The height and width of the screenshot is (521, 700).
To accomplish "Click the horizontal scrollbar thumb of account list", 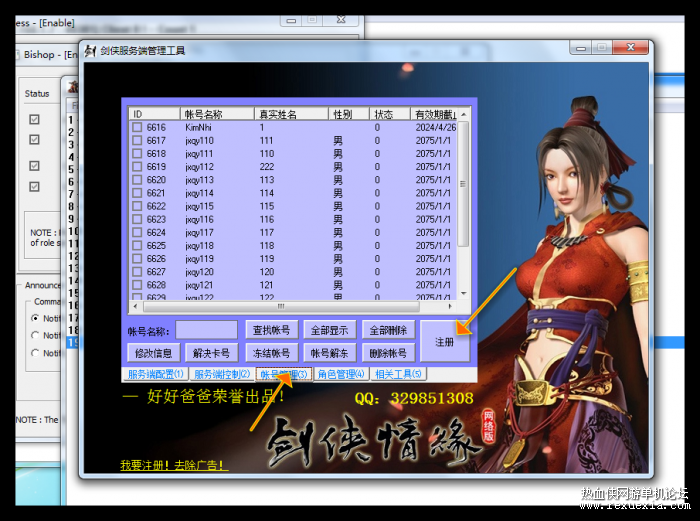I will [281, 306].
